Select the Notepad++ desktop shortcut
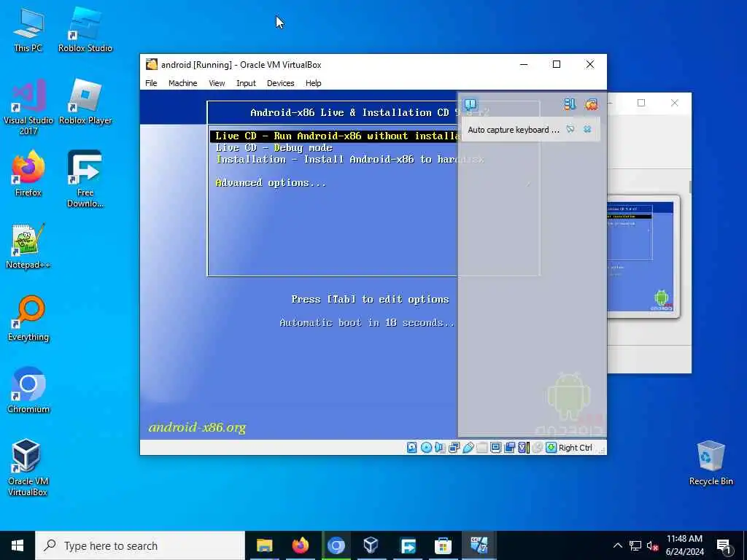 tap(28, 246)
